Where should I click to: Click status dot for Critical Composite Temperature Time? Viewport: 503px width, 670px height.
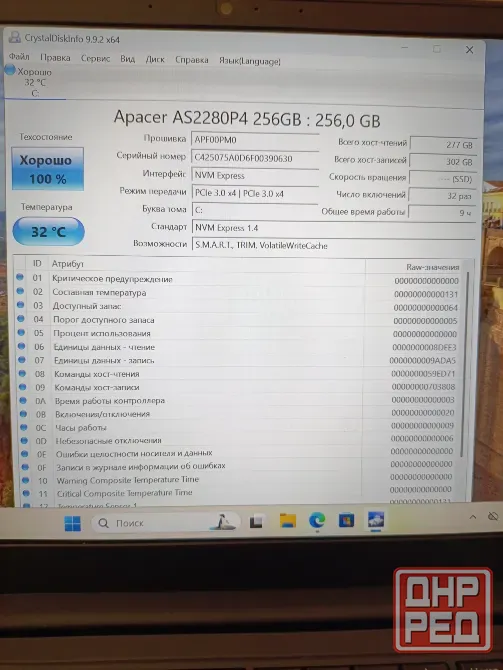coord(26,493)
